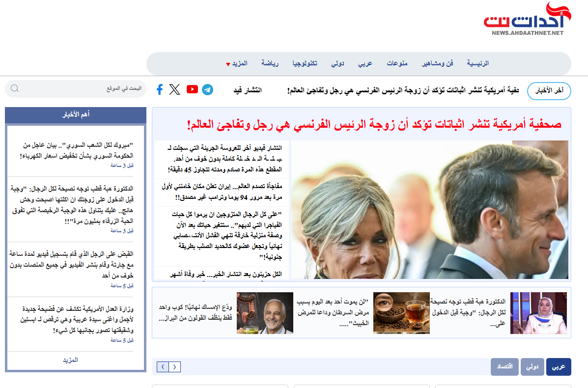Open the main red headline about the French president's wife

374,124
